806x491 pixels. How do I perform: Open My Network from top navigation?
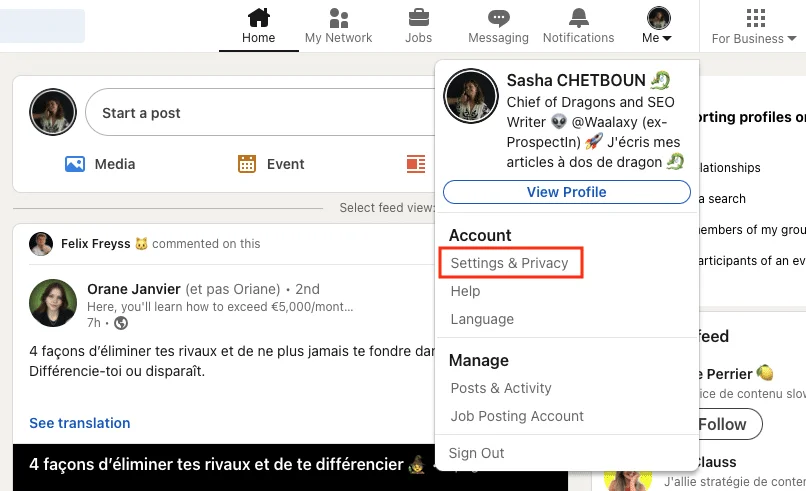click(x=338, y=26)
